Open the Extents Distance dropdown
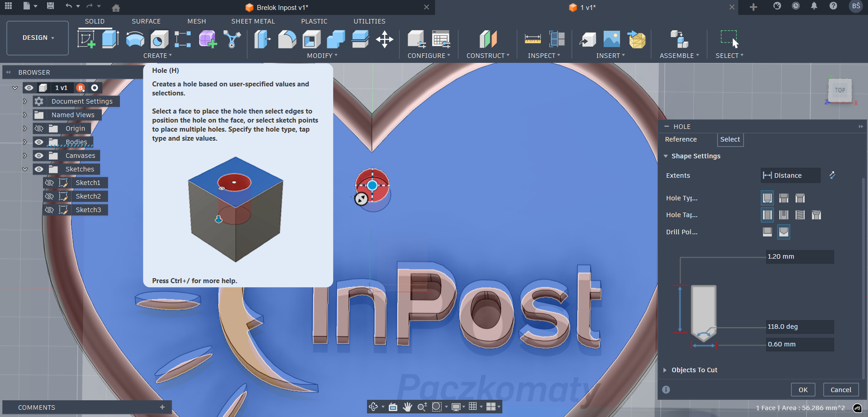 tap(790, 175)
